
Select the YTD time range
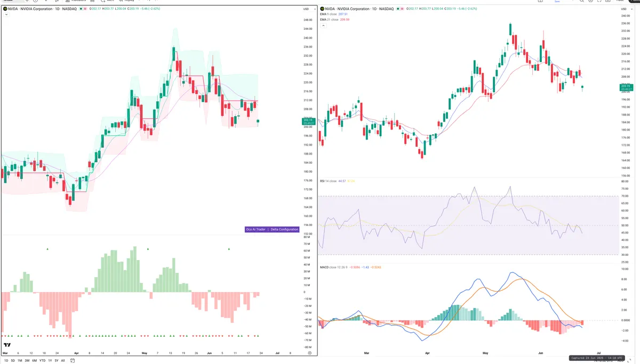click(x=43, y=360)
